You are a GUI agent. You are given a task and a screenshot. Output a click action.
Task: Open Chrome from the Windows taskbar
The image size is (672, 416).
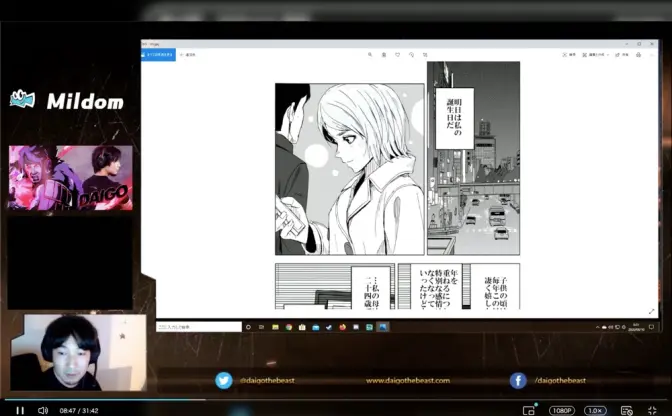pos(289,326)
